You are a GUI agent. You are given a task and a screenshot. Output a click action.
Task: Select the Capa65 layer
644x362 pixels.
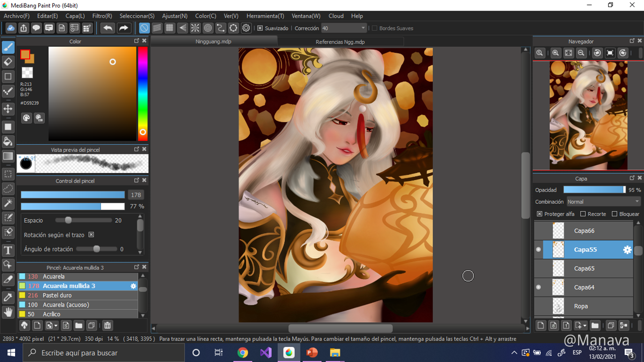pos(584,268)
